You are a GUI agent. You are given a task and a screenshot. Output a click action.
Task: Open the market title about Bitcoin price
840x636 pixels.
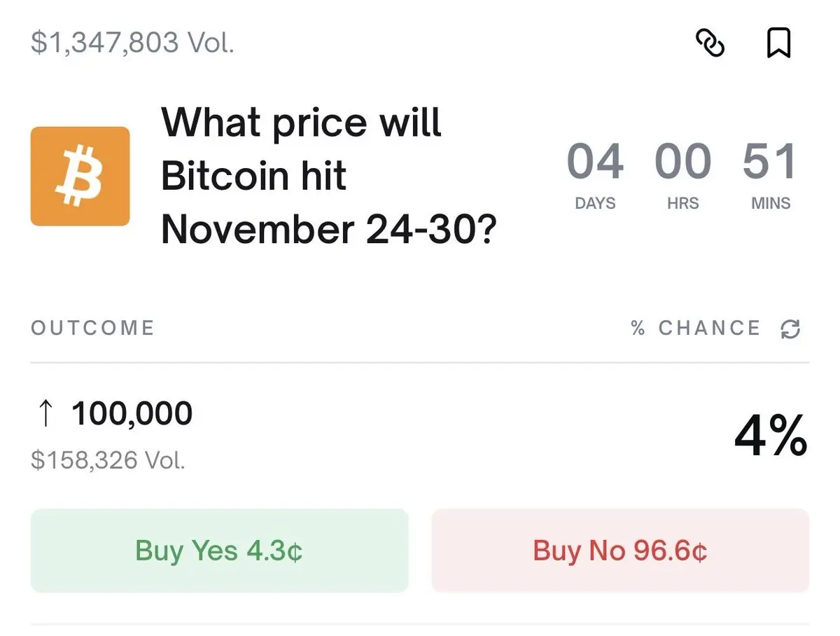329,176
